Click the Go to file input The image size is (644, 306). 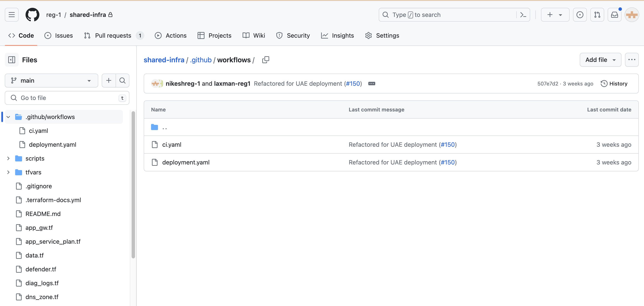coord(67,98)
